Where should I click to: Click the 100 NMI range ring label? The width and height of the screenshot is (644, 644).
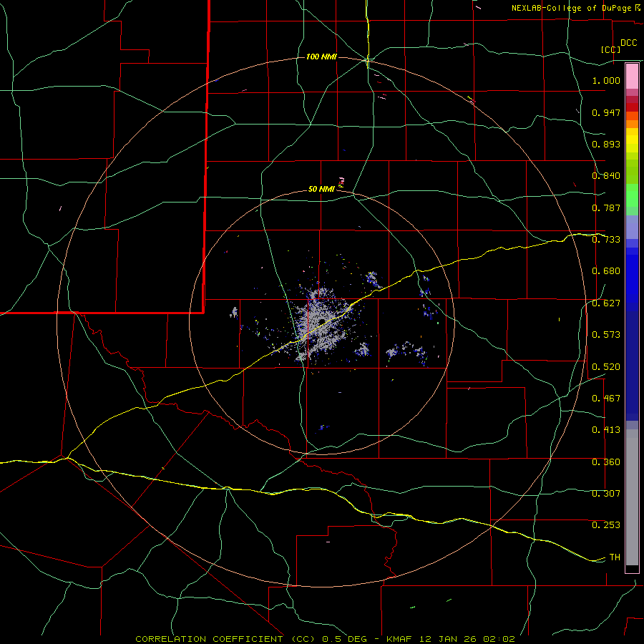click(x=321, y=57)
